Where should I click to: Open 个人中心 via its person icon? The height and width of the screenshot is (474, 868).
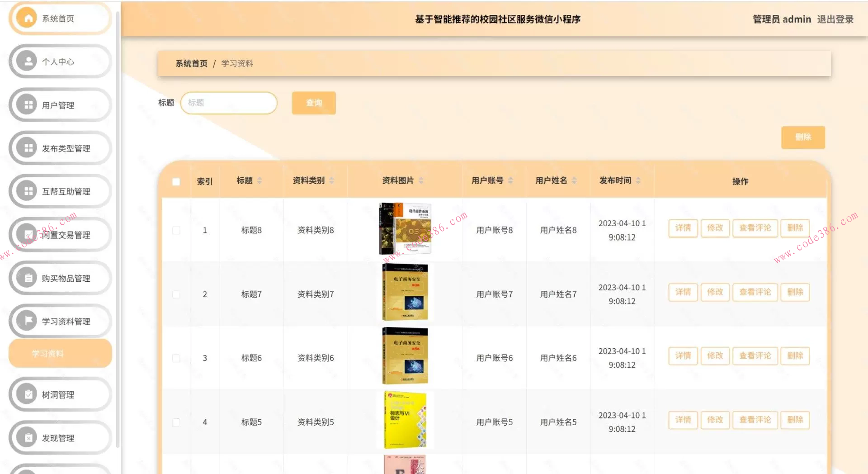tap(28, 62)
